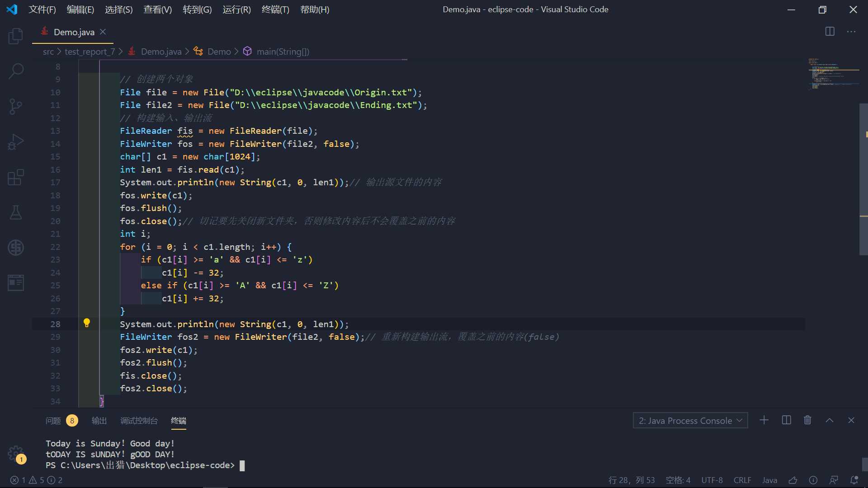Open the Testing flask view
The image size is (868, 488).
(16, 212)
